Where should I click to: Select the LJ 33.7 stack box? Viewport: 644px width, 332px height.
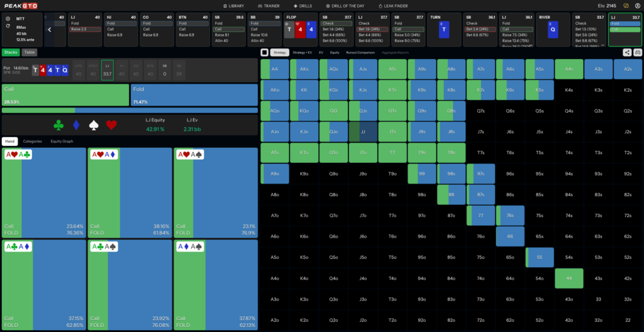[107, 70]
